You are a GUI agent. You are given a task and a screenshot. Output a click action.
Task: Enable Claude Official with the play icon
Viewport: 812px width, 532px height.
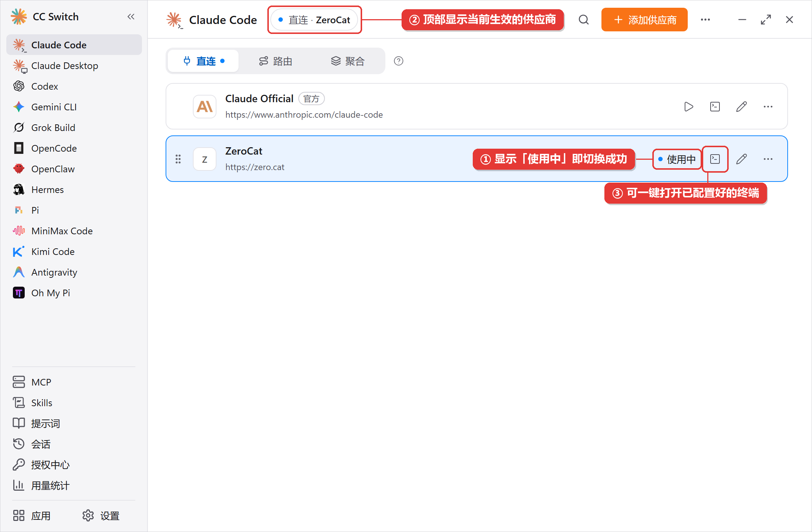(688, 107)
